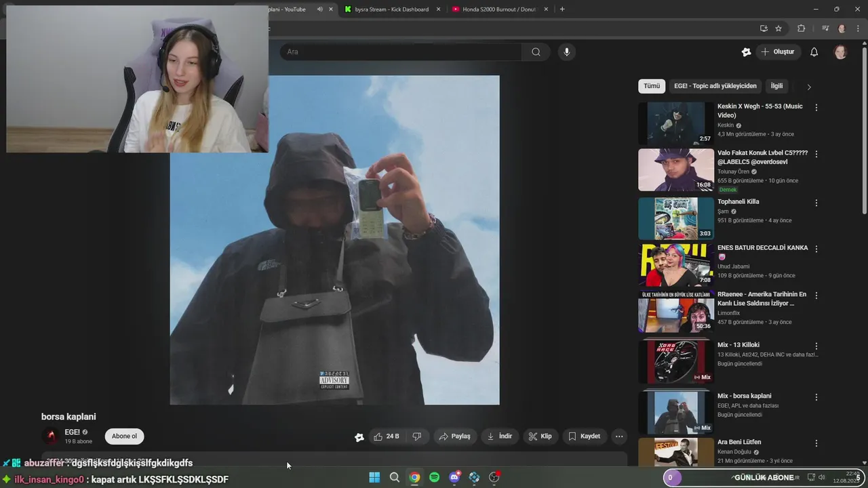Open EGE! channel avatar
868x488 pixels.
pyautogui.click(x=51, y=436)
